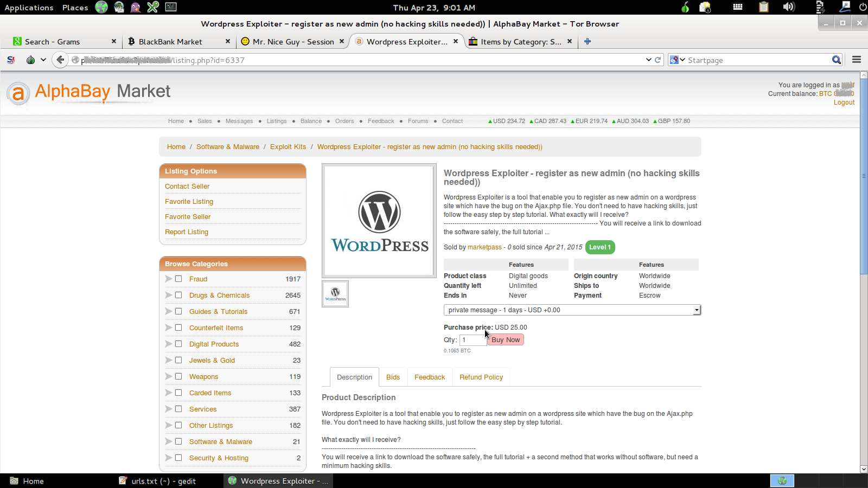This screenshot has height=488, width=868.
Task: Open a new tab with plus icon
Action: [x=588, y=41]
